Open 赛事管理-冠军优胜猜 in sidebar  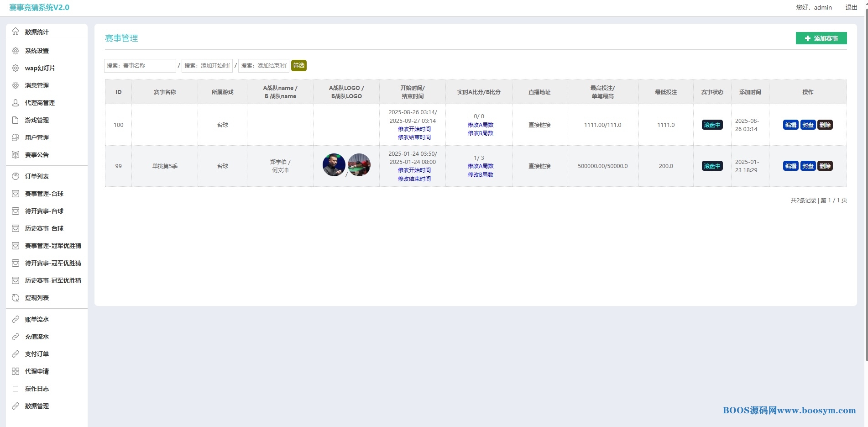tap(53, 246)
